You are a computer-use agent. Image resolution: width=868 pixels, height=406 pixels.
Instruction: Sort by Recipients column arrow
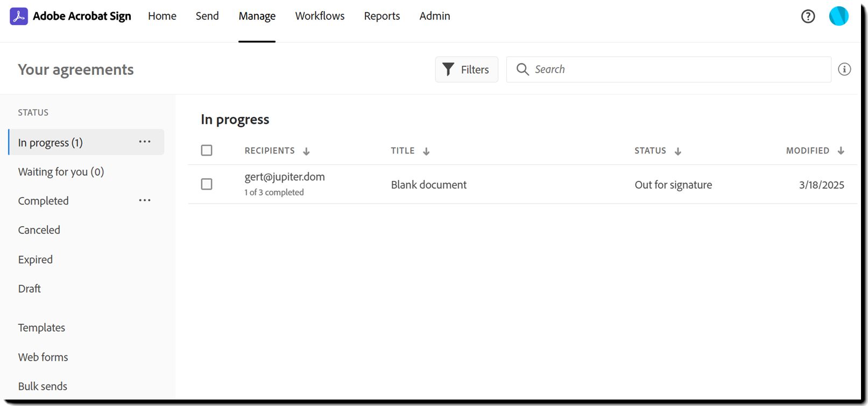pos(306,151)
